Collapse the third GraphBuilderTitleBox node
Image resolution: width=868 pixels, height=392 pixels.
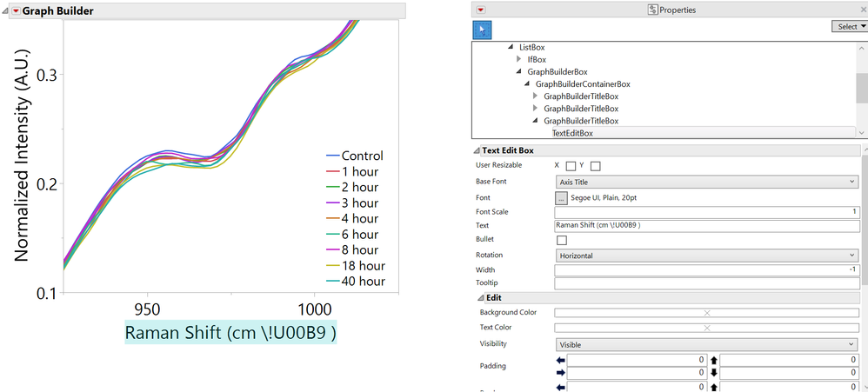point(535,121)
